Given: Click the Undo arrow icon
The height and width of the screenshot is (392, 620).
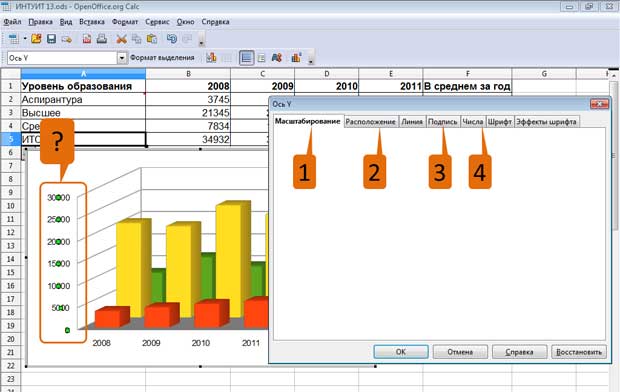Looking at the screenshot, I should coord(172,39).
